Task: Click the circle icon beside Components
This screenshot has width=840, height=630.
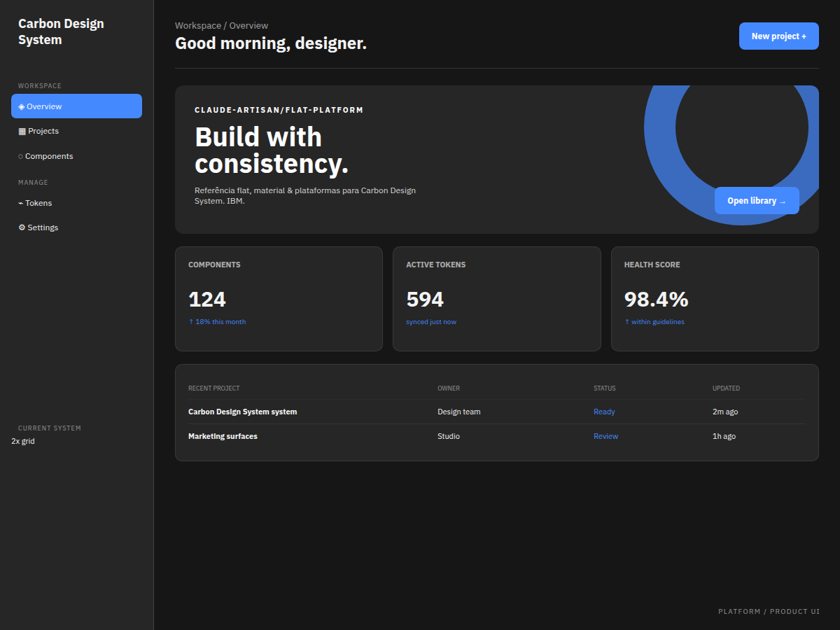Action: [20, 156]
